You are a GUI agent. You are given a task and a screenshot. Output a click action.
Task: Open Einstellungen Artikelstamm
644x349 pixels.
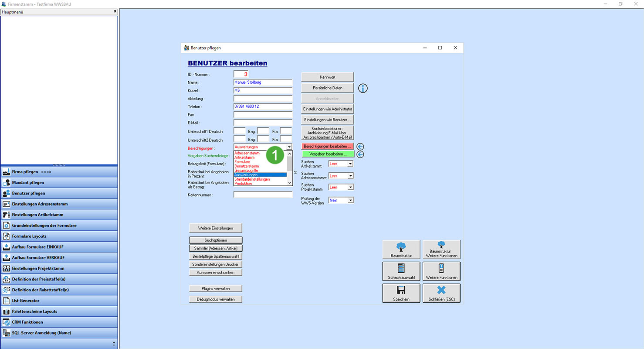(x=59, y=215)
